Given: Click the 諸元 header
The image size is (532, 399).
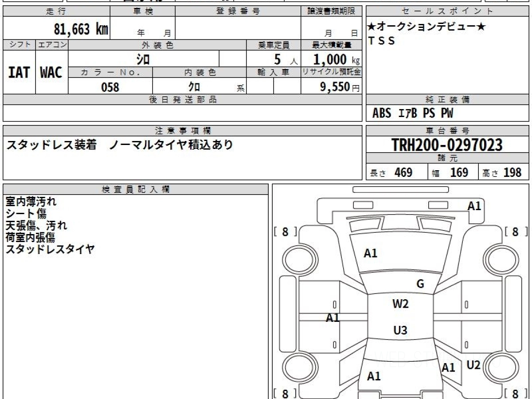Looking at the screenshot, I should (x=447, y=158).
